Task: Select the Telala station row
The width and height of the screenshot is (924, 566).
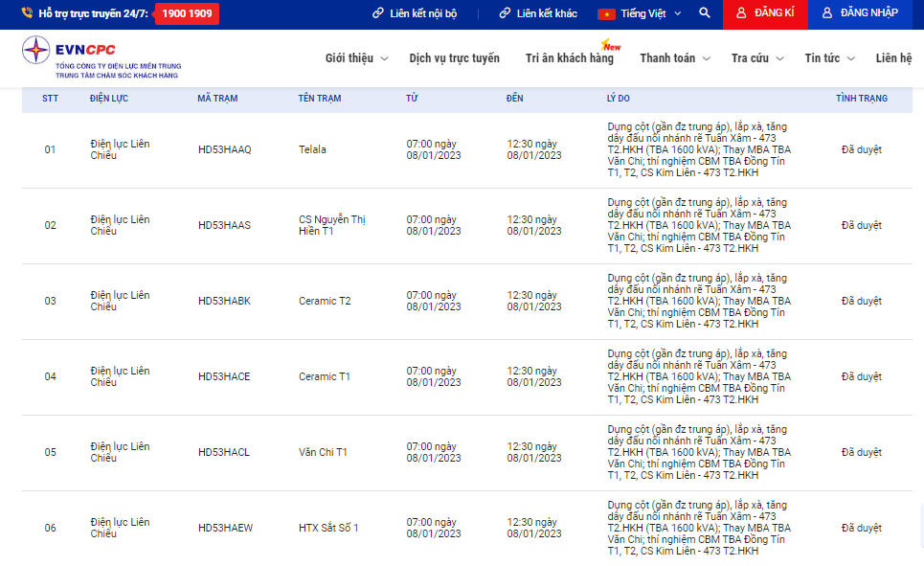Action: tap(312, 150)
